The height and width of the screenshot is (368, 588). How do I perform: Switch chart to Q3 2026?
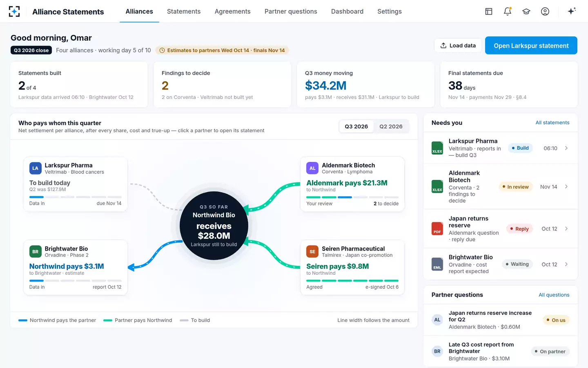(x=356, y=126)
